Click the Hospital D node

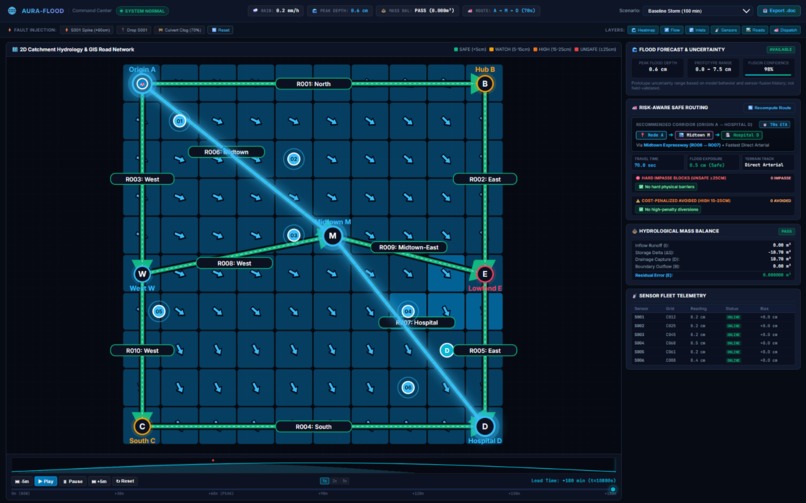(x=485, y=426)
